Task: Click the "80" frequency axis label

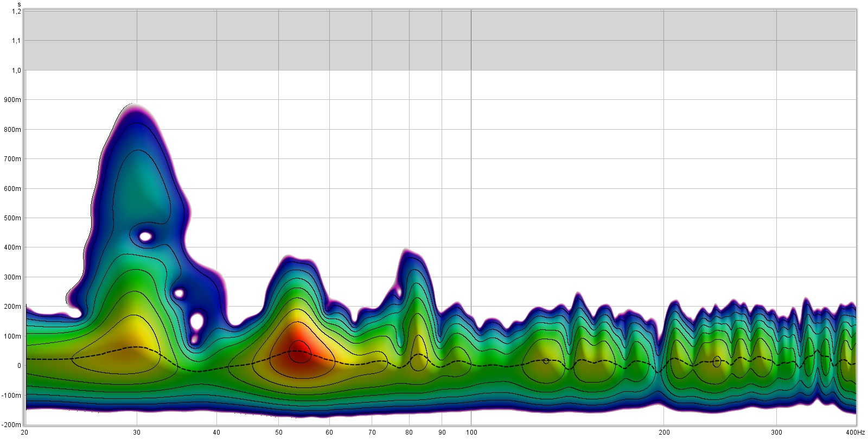Action: coord(409,432)
